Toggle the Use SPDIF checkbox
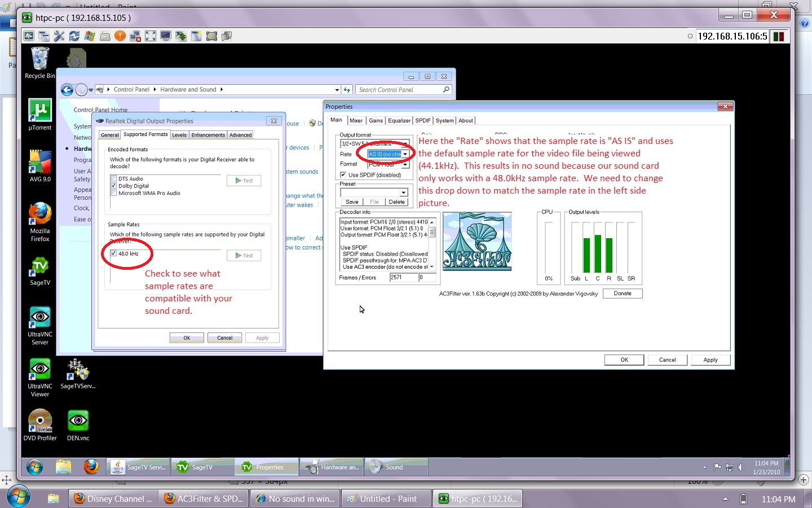This screenshot has height=508, width=812. pyautogui.click(x=343, y=175)
